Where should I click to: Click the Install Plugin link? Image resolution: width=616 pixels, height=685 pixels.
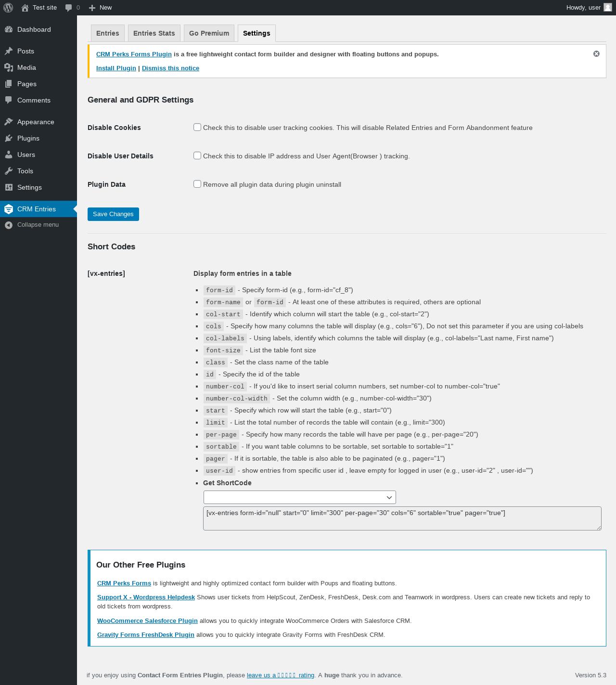(116, 68)
